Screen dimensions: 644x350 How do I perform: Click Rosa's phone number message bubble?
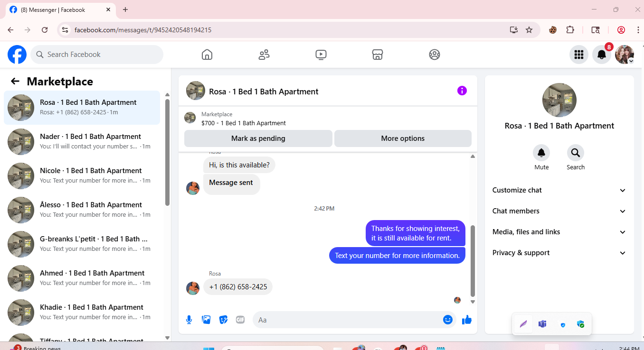click(238, 286)
